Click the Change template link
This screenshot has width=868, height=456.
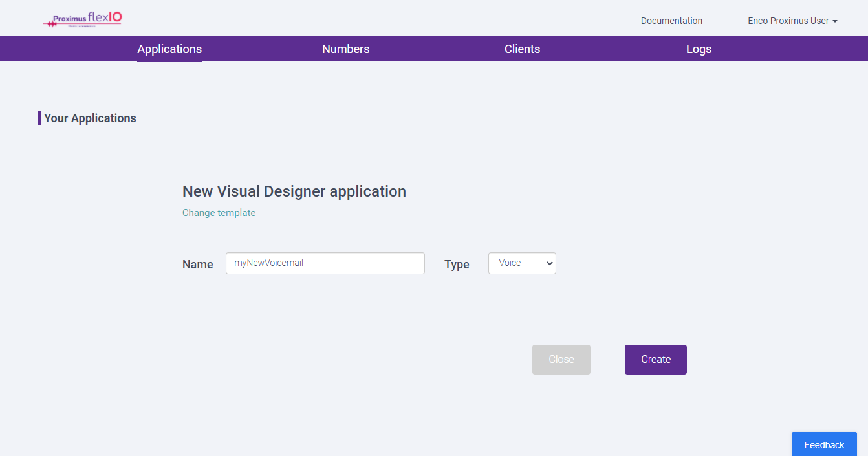point(219,212)
